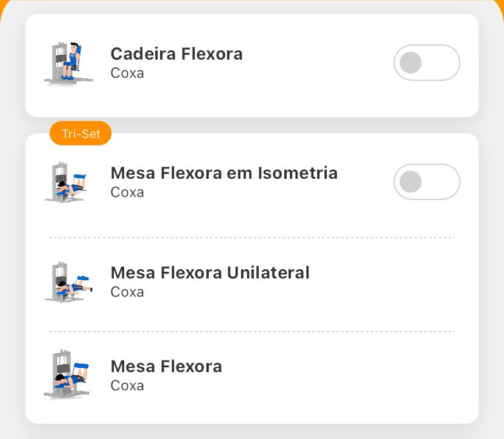This screenshot has width=504, height=439.
Task: Tap Coxa beneath Mesa Flexora Unilateral
Action: tap(127, 292)
